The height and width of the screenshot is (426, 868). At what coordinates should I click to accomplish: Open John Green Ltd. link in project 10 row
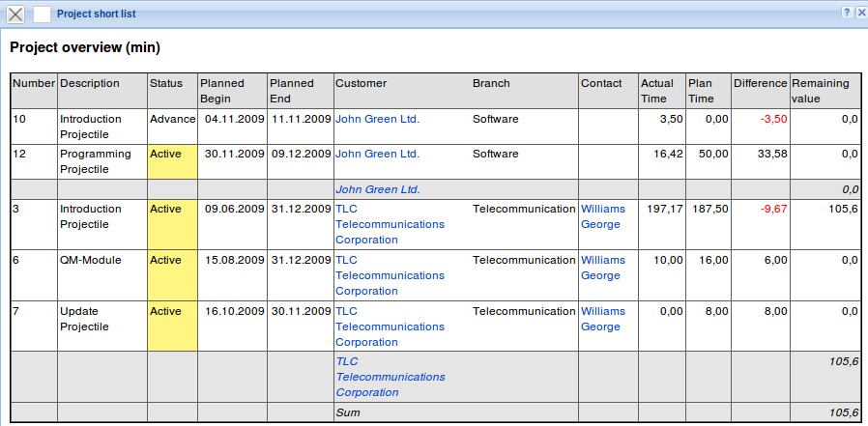tap(377, 119)
